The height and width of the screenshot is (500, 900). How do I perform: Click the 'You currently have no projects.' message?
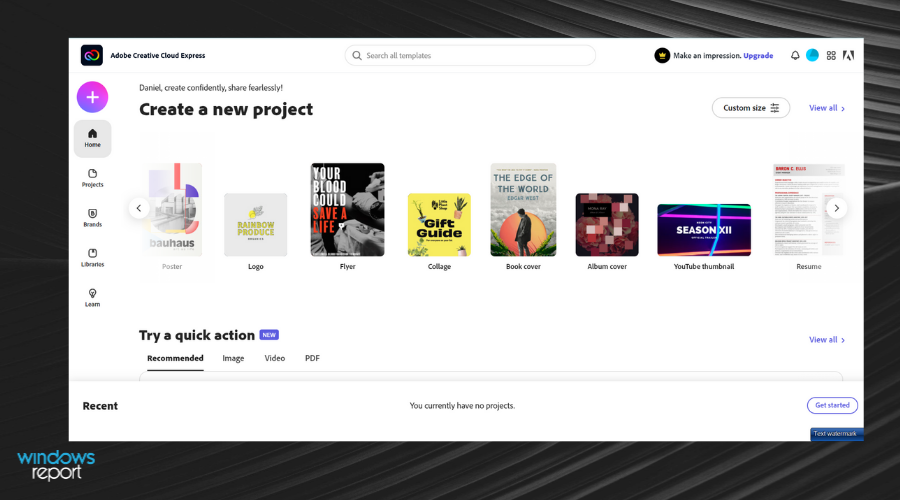coord(462,406)
